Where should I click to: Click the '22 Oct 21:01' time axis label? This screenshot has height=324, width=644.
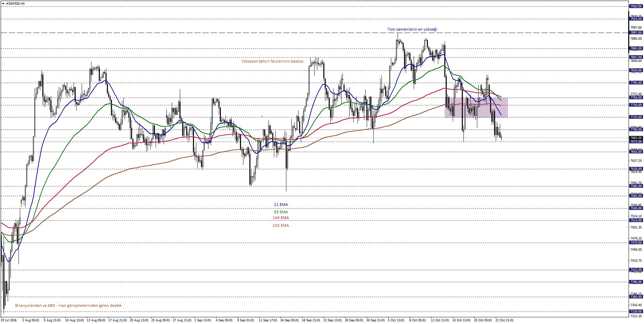point(504,320)
